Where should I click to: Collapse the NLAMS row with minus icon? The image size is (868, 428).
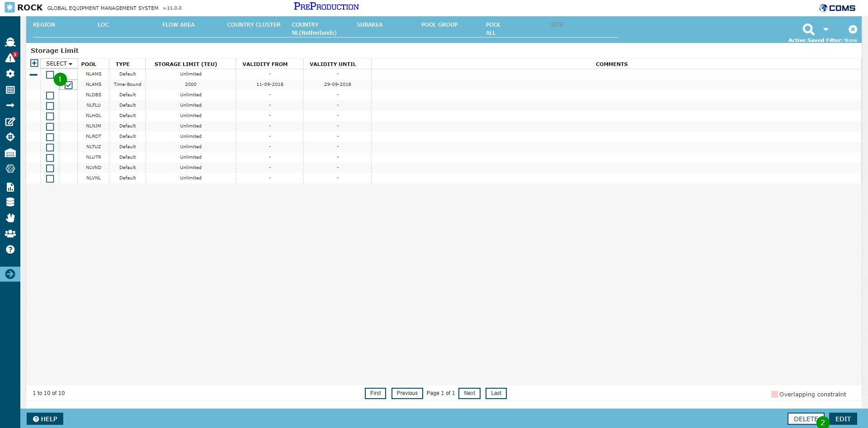tap(33, 75)
